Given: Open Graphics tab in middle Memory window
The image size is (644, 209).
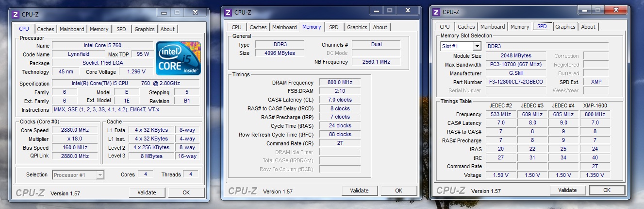Looking at the screenshot, I should (x=357, y=27).
